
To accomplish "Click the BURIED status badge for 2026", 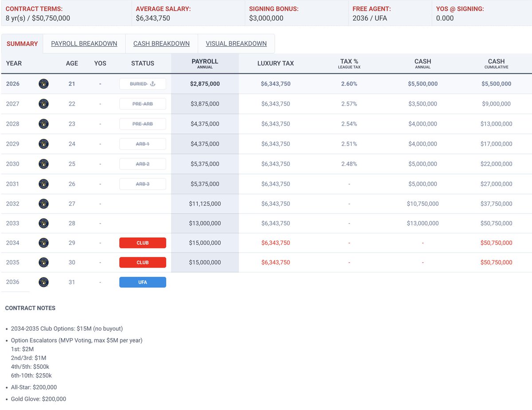I will 140,83.
